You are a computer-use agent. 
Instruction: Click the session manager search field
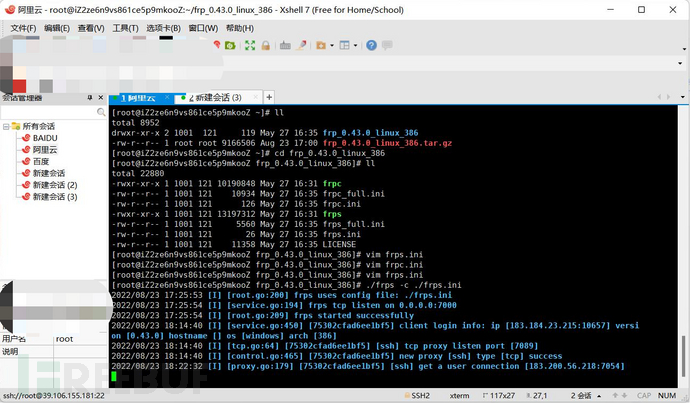pyautogui.click(x=48, y=113)
